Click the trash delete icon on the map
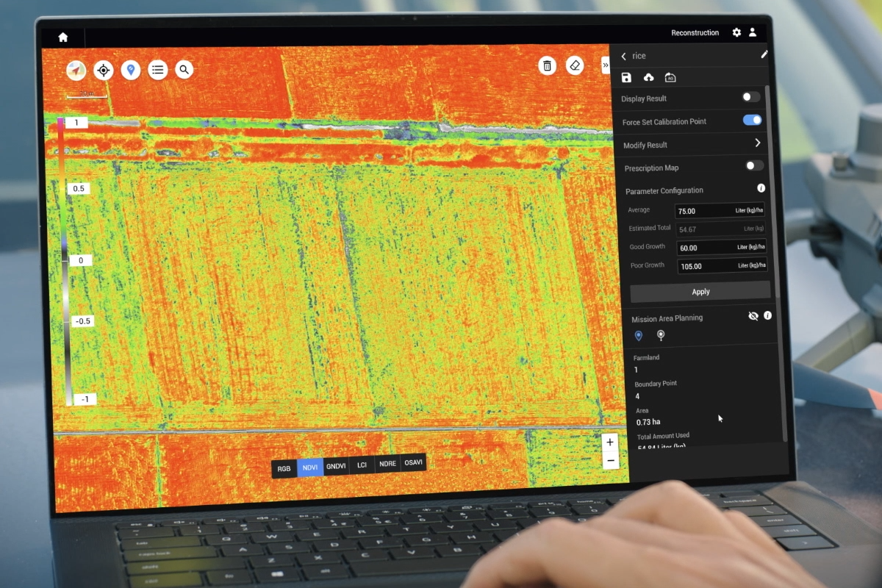Image resolution: width=882 pixels, height=588 pixels. pos(547,65)
